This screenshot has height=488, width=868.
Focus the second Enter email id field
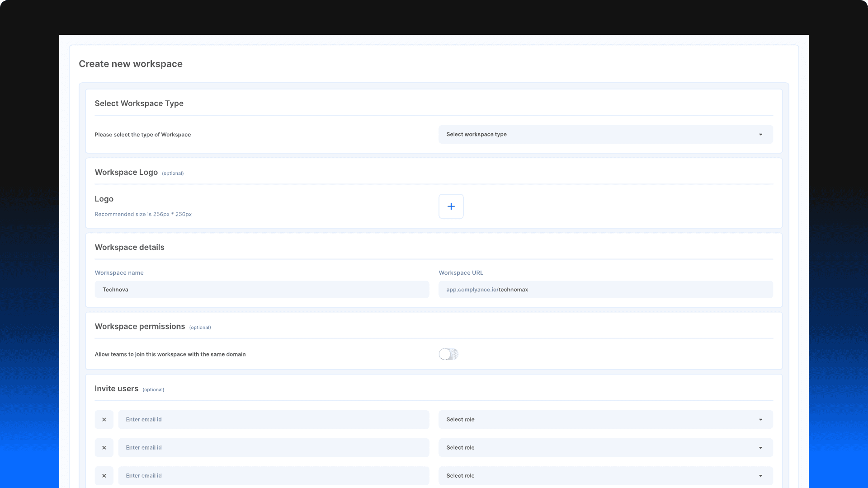tap(274, 448)
